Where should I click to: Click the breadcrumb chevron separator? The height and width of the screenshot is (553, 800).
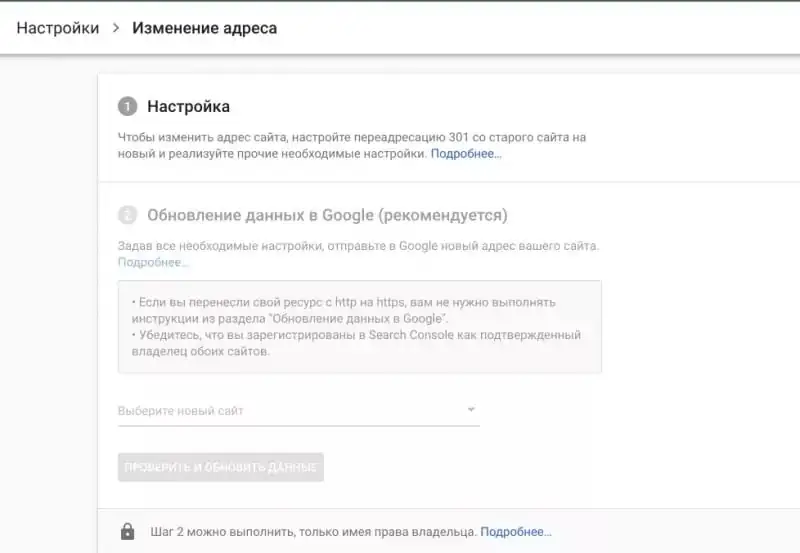pos(116,28)
